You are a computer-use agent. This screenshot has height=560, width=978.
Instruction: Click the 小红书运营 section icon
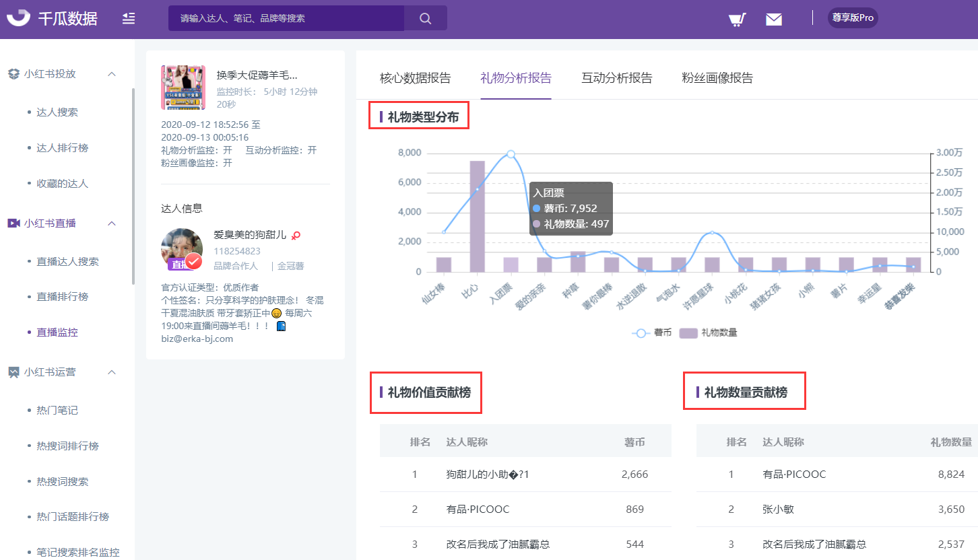[13, 372]
